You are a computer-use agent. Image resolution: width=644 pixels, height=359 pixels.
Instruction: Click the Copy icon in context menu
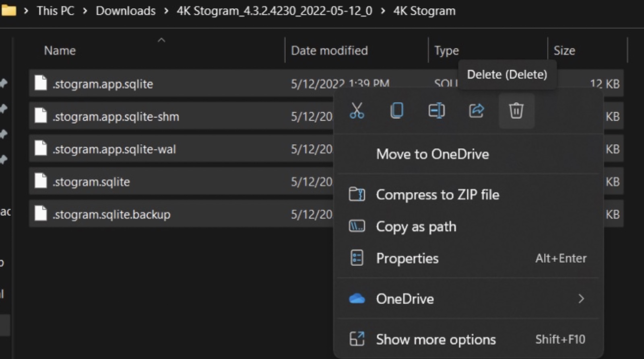(396, 110)
